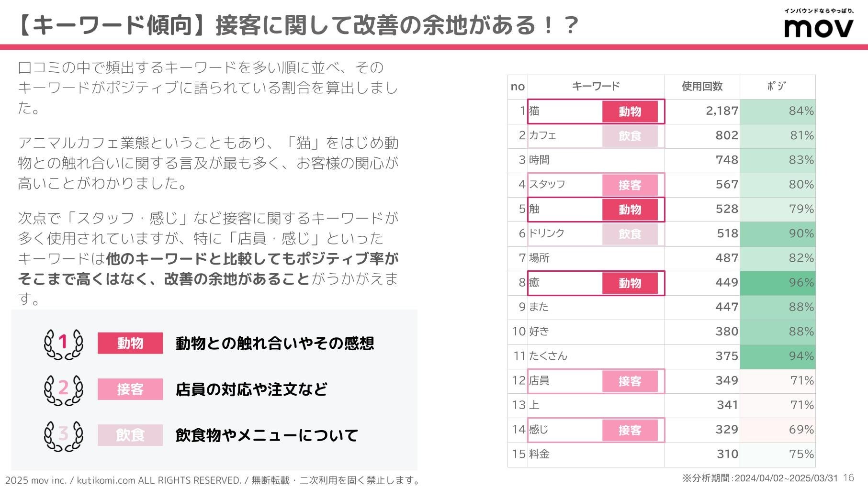Select the 接客 tag in the ranking legend
The width and height of the screenshot is (868, 488).
(130, 389)
